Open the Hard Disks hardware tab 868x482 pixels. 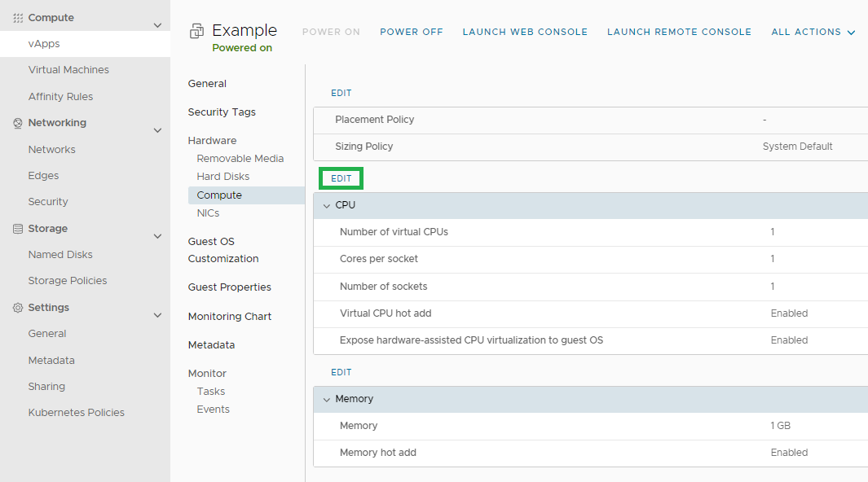(x=223, y=177)
